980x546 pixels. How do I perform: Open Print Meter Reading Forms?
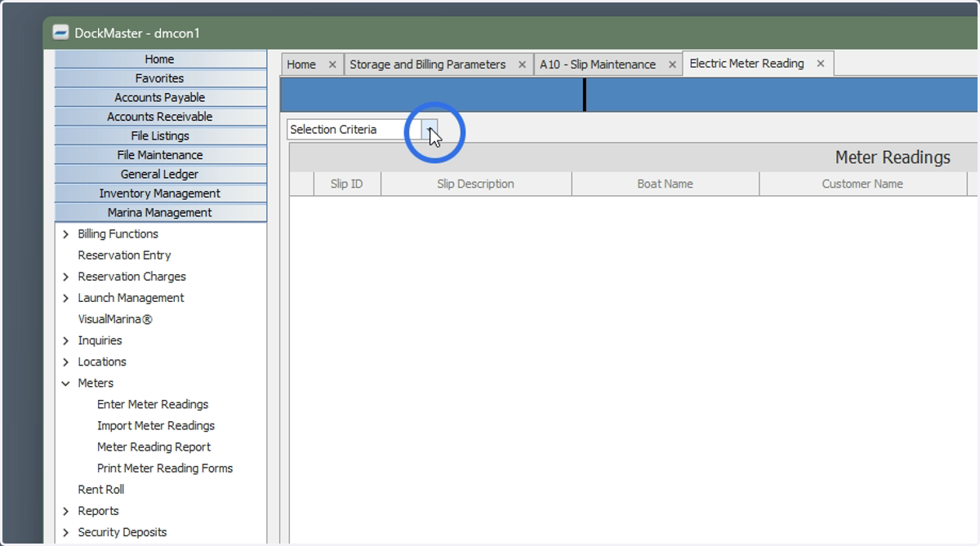pyautogui.click(x=165, y=468)
